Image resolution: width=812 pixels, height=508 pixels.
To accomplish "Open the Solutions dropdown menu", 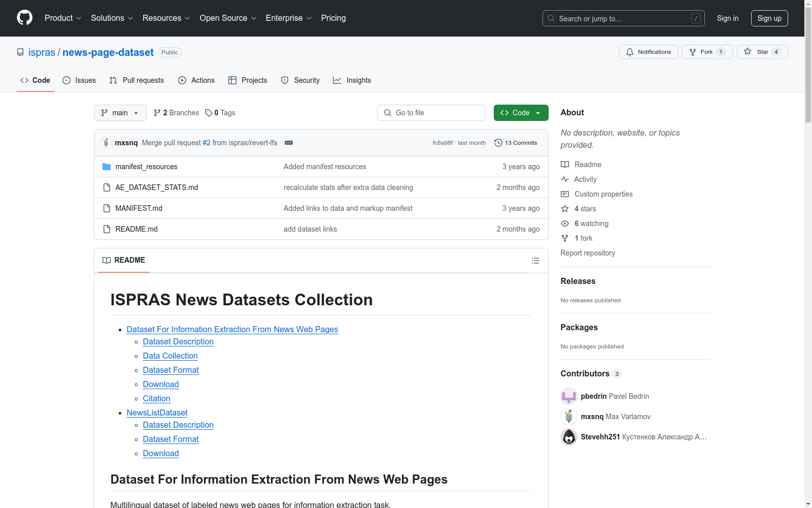I will click(112, 18).
